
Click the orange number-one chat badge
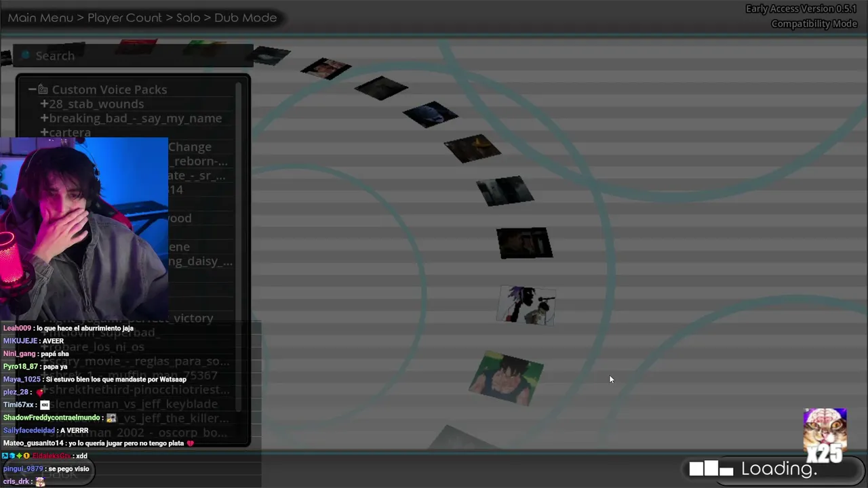[26, 456]
